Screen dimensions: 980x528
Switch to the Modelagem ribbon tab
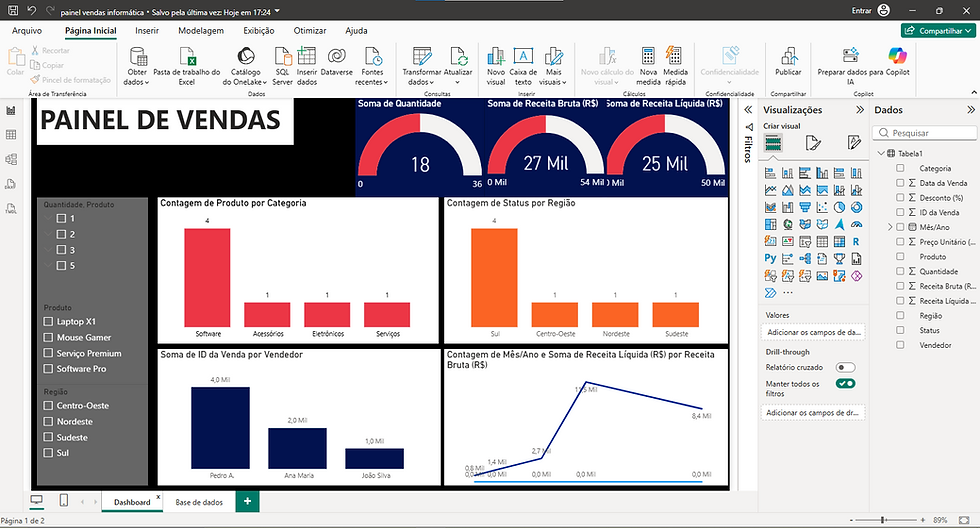[201, 31]
